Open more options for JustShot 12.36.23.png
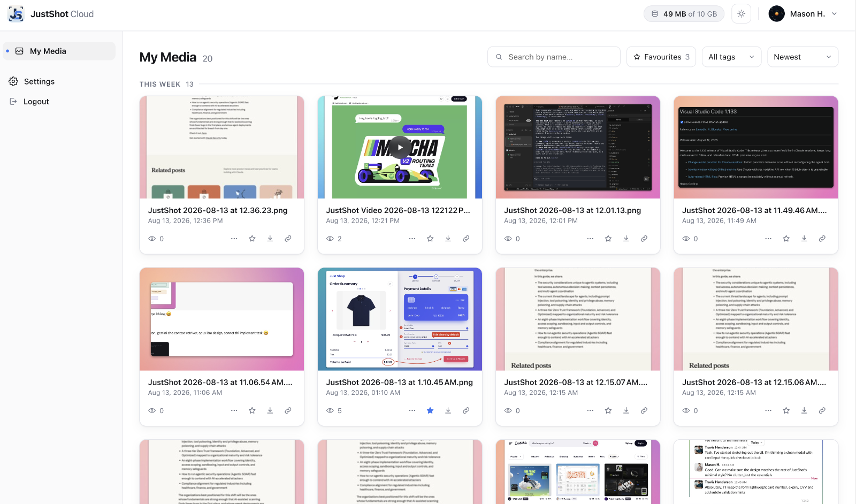This screenshot has width=856, height=504. tap(234, 239)
